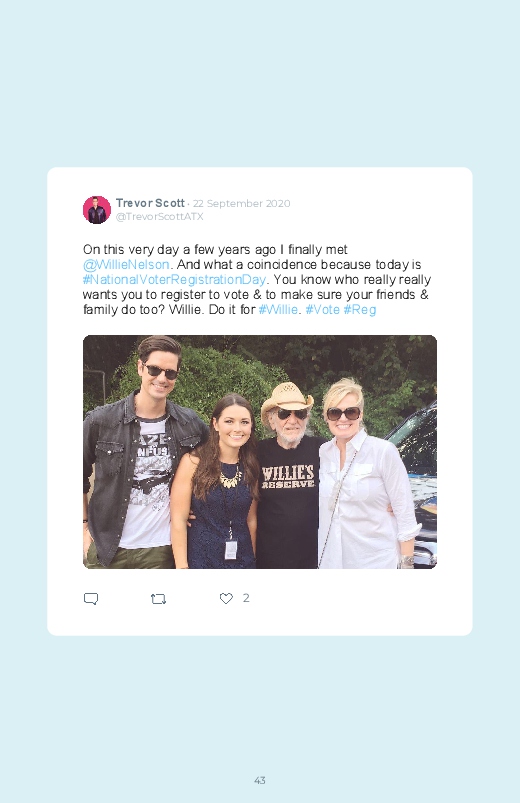Select the #Willie hashtag
The height and width of the screenshot is (803, 520).
point(278,309)
